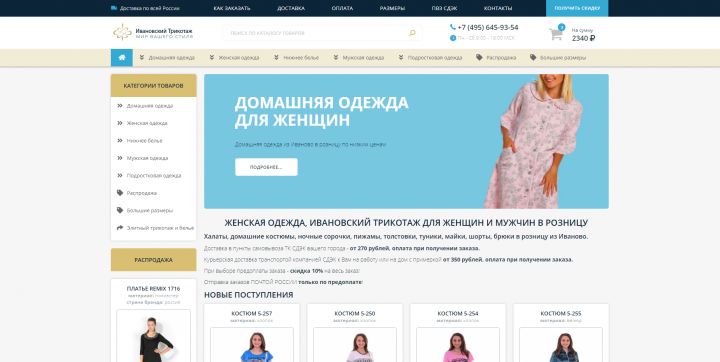The image size is (720, 362).
Task: Open РАЗМЕРЫ top menu item
Action: 392,8
